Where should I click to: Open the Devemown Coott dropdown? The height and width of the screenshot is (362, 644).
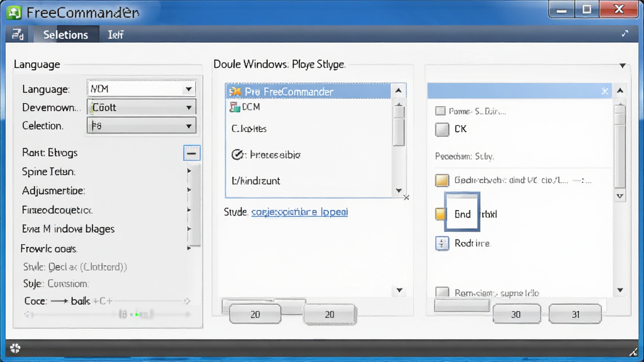142,107
